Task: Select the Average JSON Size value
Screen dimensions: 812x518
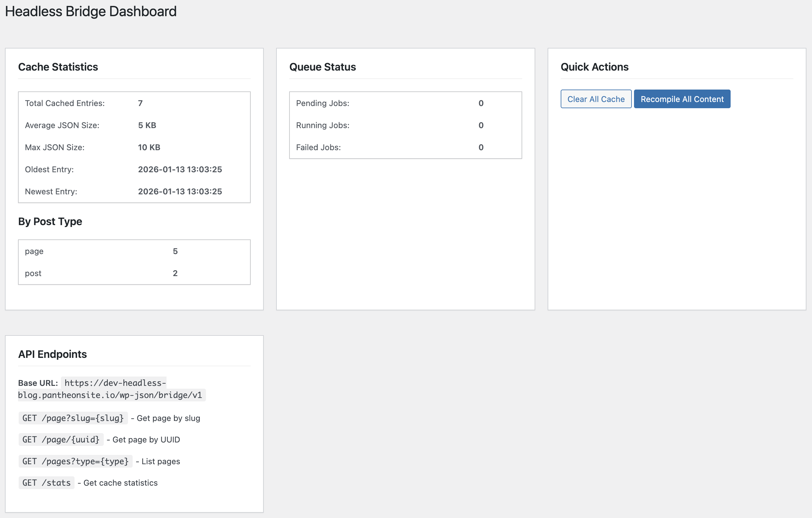Action: (147, 125)
